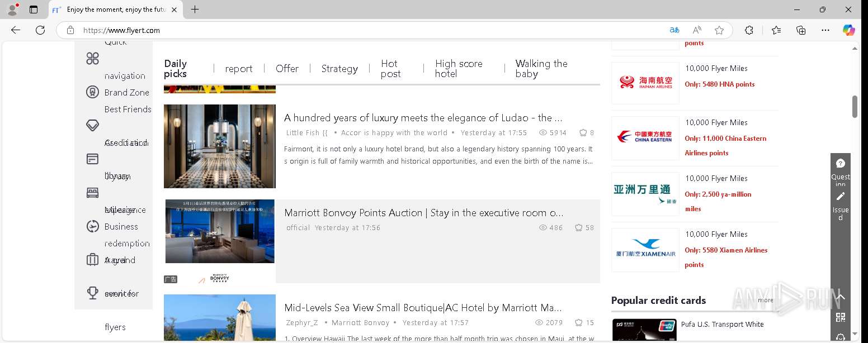The width and height of the screenshot is (868, 343).
Task: Start Read aloud from address bar
Action: click(697, 30)
